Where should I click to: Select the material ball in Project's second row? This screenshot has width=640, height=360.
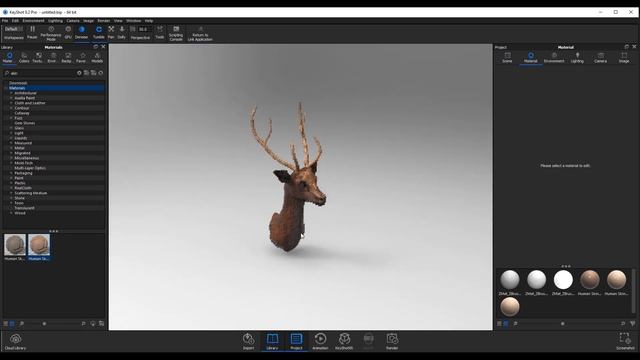click(x=510, y=307)
